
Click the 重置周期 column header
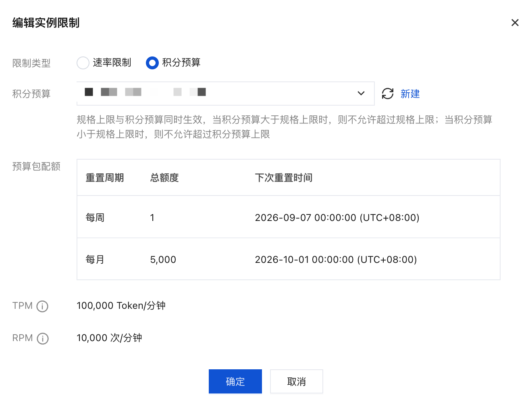pyautogui.click(x=105, y=178)
